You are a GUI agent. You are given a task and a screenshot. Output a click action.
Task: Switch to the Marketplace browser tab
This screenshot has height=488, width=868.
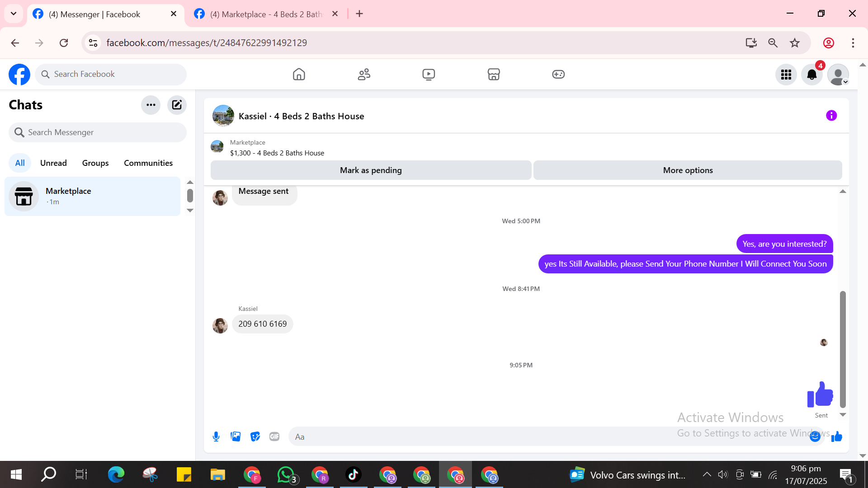coord(267,14)
